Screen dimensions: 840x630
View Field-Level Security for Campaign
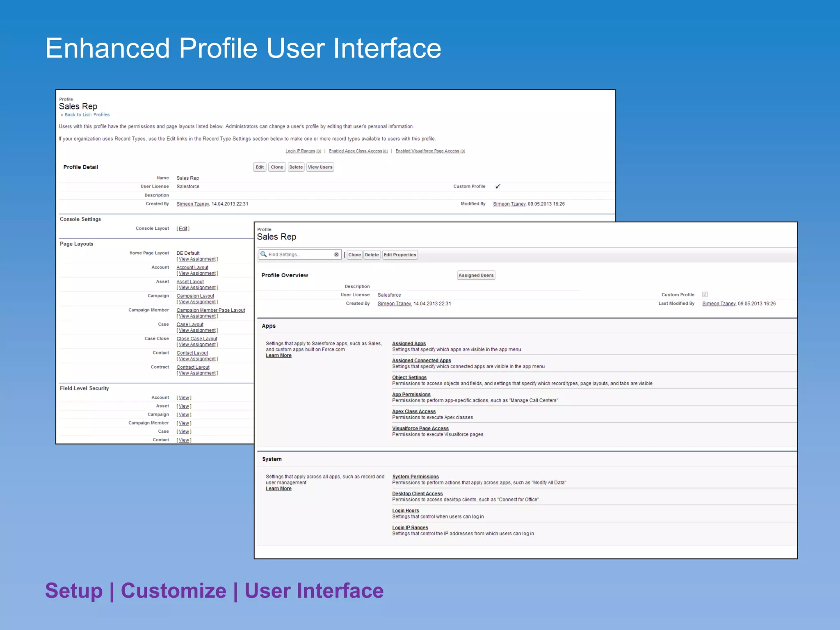pos(184,415)
